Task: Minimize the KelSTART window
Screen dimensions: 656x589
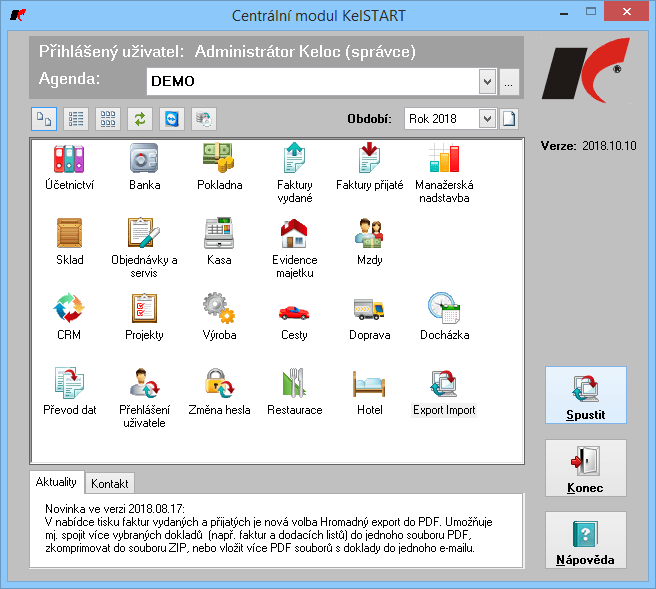Action: [x=564, y=13]
